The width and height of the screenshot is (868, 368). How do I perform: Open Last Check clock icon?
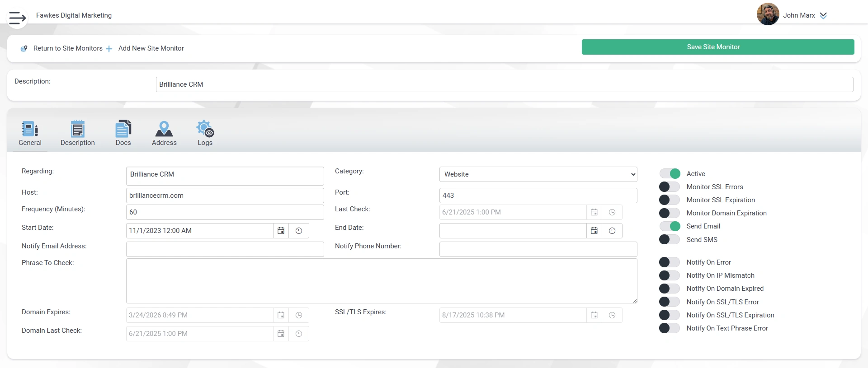(612, 212)
